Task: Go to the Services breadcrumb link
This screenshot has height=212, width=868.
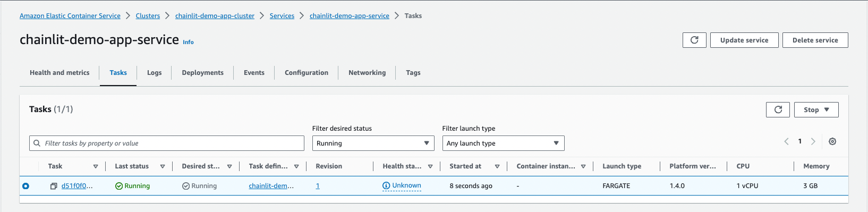Action: coord(282,16)
